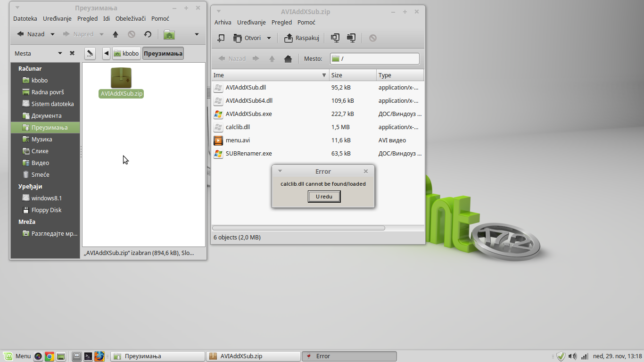Open the Obeleživači menu
Screen dimensions: 644x362
pos(130,18)
